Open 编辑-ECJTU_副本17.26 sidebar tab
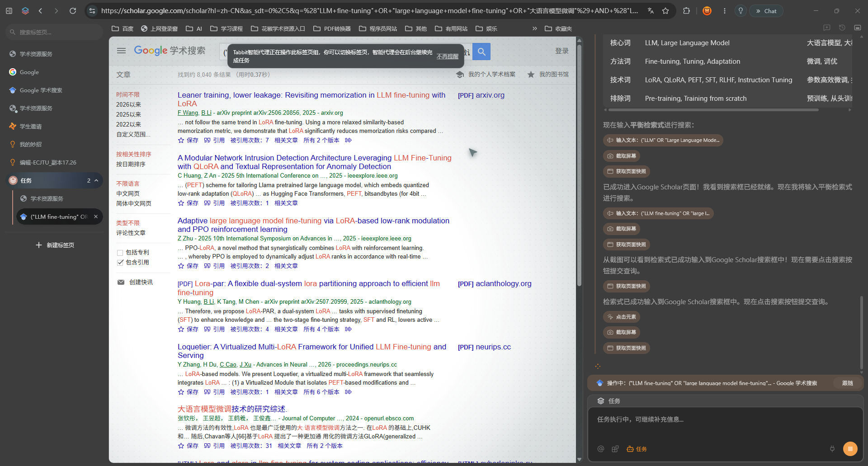868x466 pixels. pyautogui.click(x=54, y=162)
